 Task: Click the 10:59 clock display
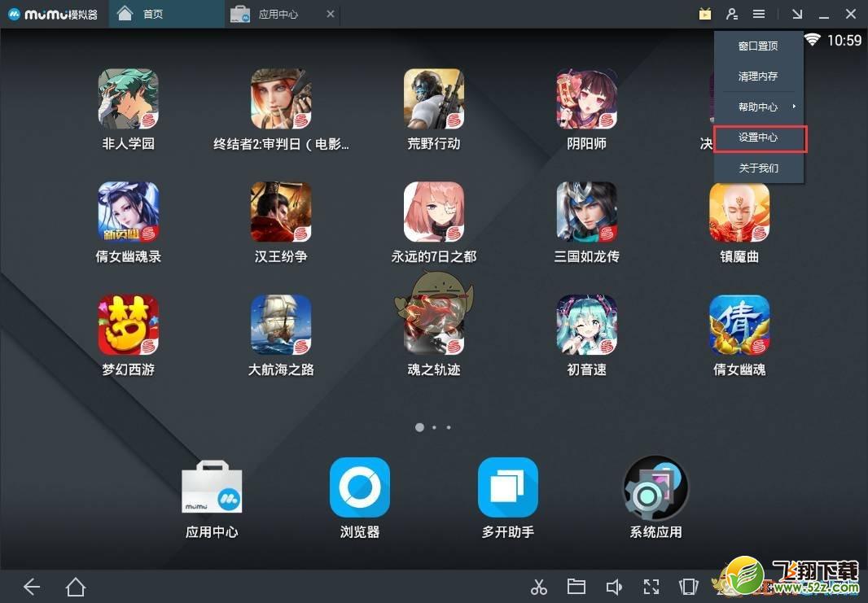844,40
